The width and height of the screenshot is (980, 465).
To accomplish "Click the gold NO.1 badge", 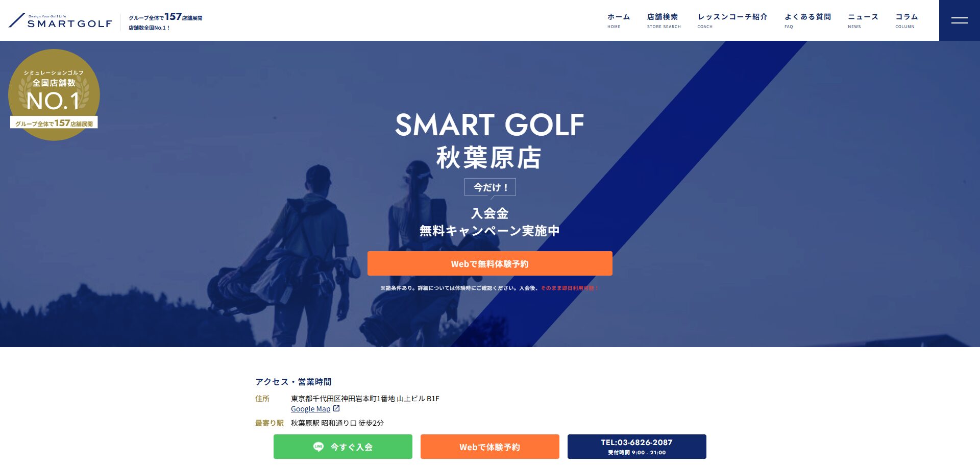I will point(54,95).
